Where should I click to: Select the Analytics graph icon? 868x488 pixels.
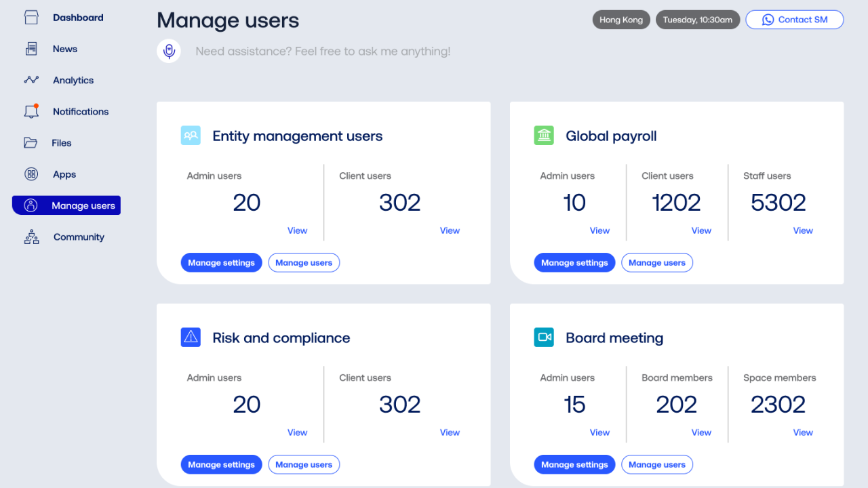pyautogui.click(x=31, y=80)
